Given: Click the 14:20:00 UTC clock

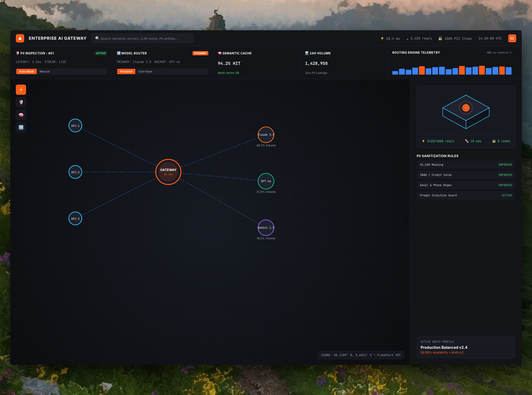Looking at the screenshot, I should pyautogui.click(x=490, y=38).
